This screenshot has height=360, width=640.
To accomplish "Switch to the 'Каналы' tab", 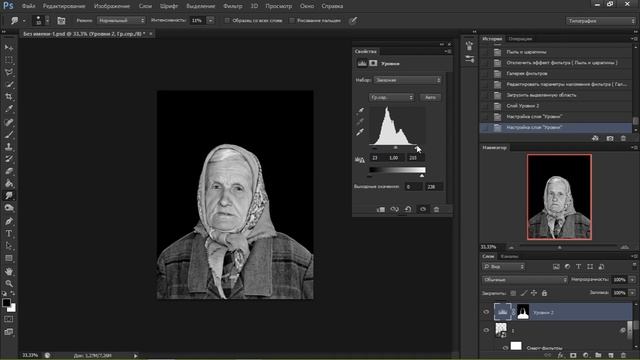I will click(509, 257).
